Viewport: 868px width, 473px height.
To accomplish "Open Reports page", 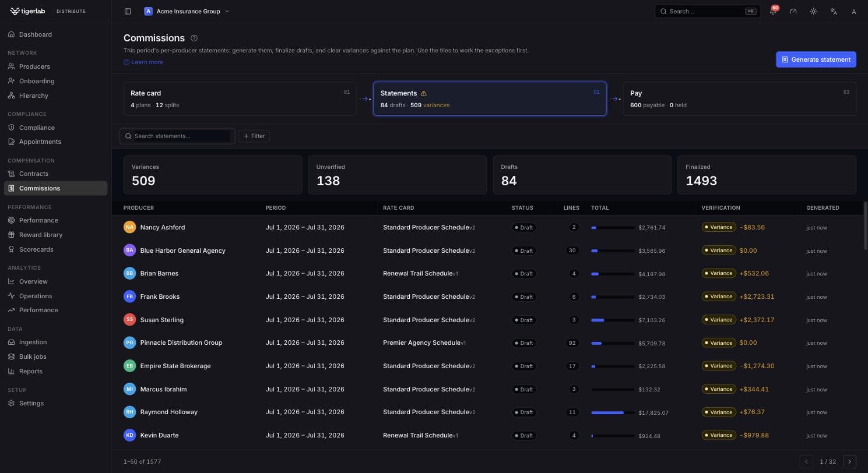I will (55, 371).
